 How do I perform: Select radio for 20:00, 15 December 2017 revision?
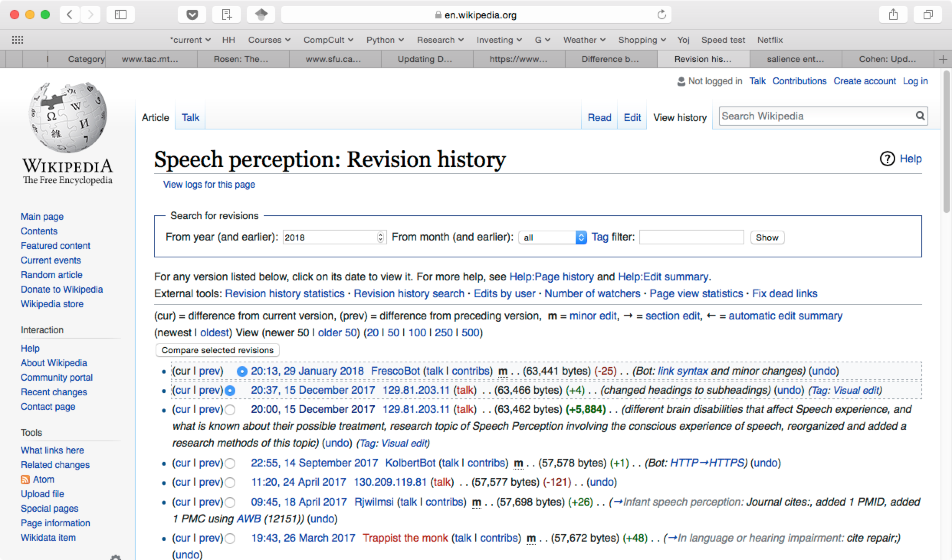pyautogui.click(x=230, y=410)
